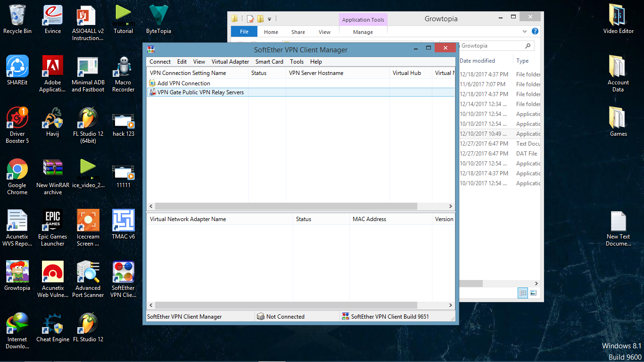The width and height of the screenshot is (644, 362).
Task: Select the Macro Recorder robot icon
Action: click(x=123, y=74)
